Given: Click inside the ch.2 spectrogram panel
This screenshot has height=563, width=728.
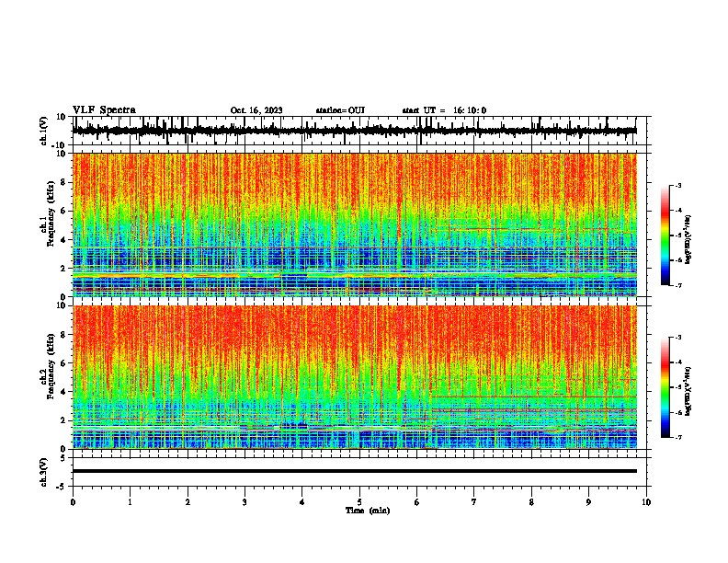Looking at the screenshot, I should click(x=354, y=377).
